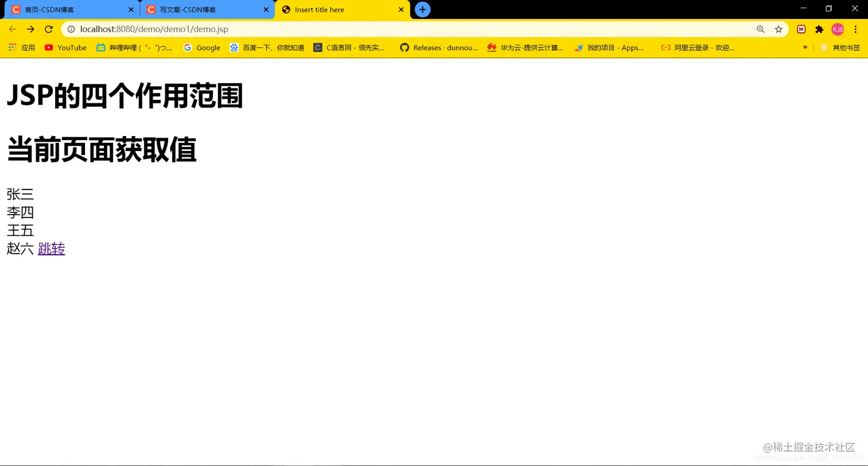Open the 礼远 profile avatar
The height and width of the screenshot is (466, 868).
(838, 29)
